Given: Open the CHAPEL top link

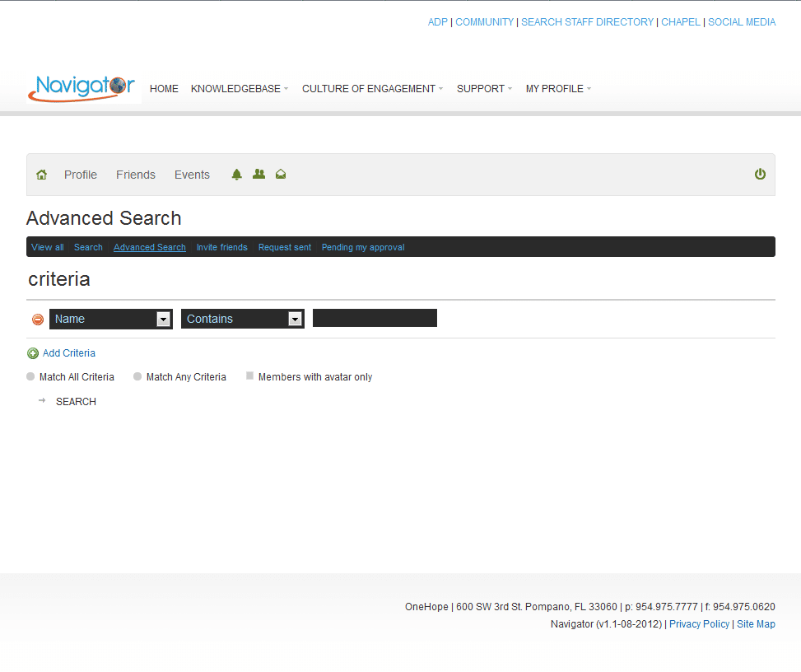Looking at the screenshot, I should [x=681, y=22].
